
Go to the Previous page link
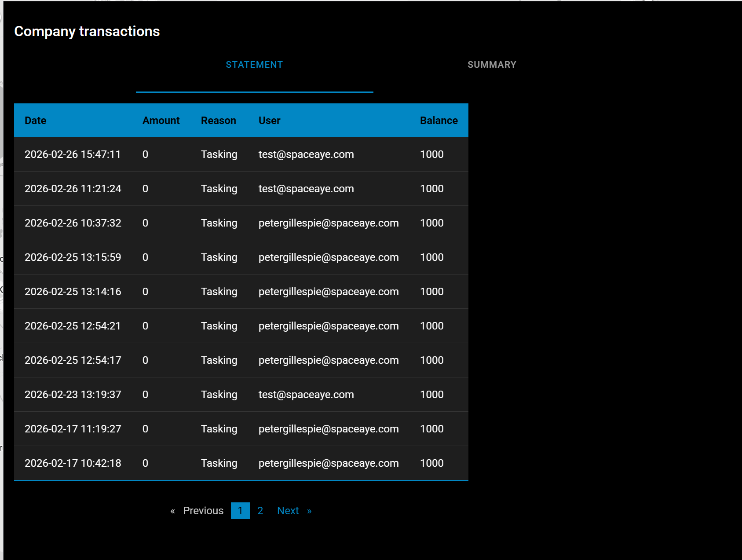(203, 511)
